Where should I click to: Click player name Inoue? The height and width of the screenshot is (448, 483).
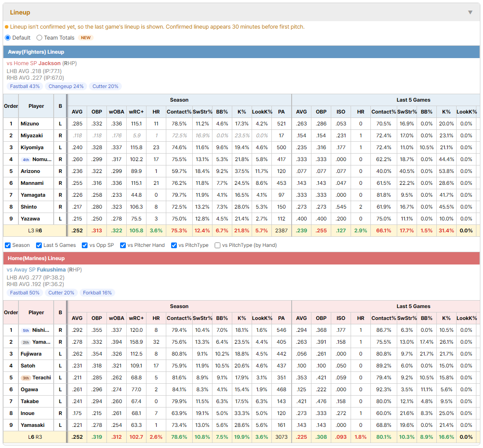28,413
